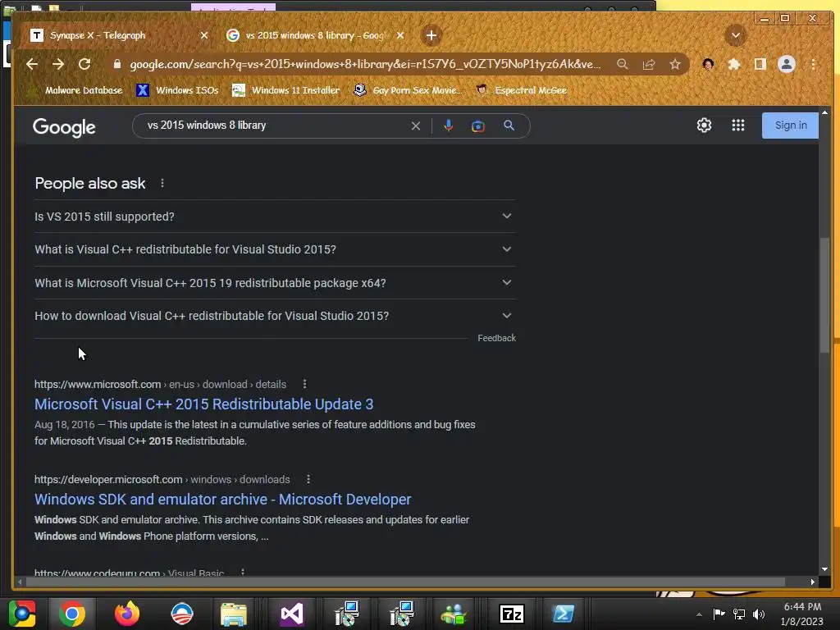Search by image with the camera icon
This screenshot has height=630, width=840.
coord(478,126)
